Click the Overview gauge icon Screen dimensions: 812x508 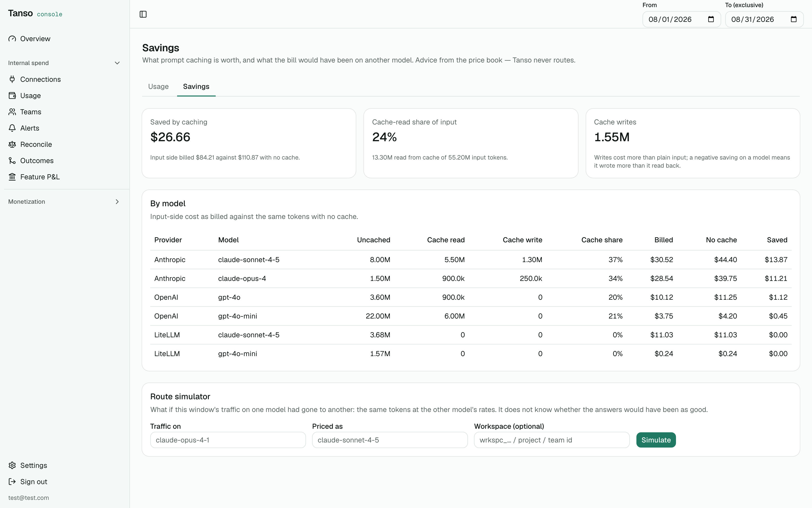pyautogui.click(x=12, y=39)
